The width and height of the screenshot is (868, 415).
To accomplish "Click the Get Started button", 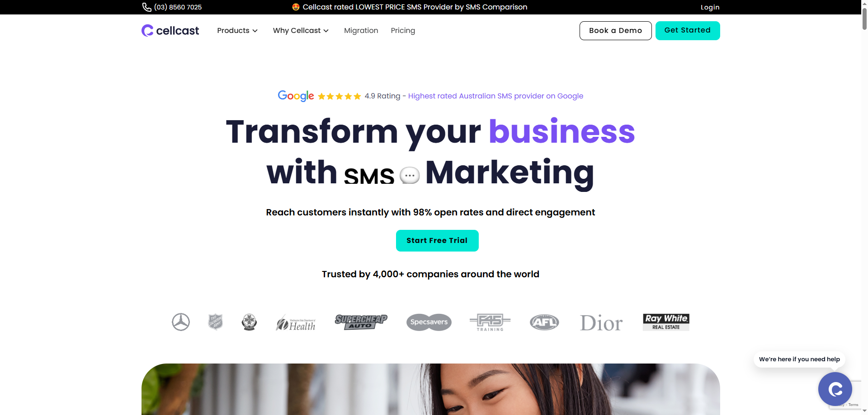I will [688, 31].
